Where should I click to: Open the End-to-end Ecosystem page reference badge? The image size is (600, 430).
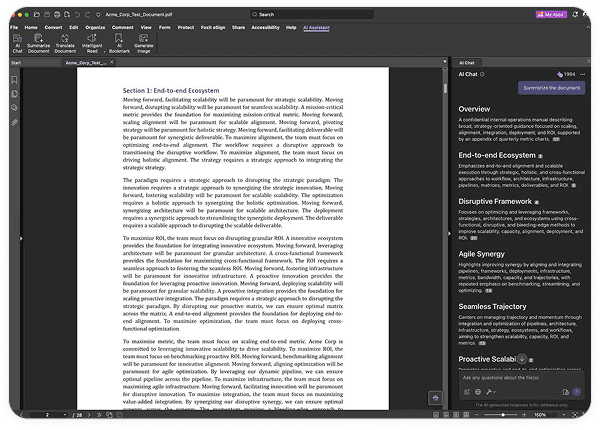540,156
